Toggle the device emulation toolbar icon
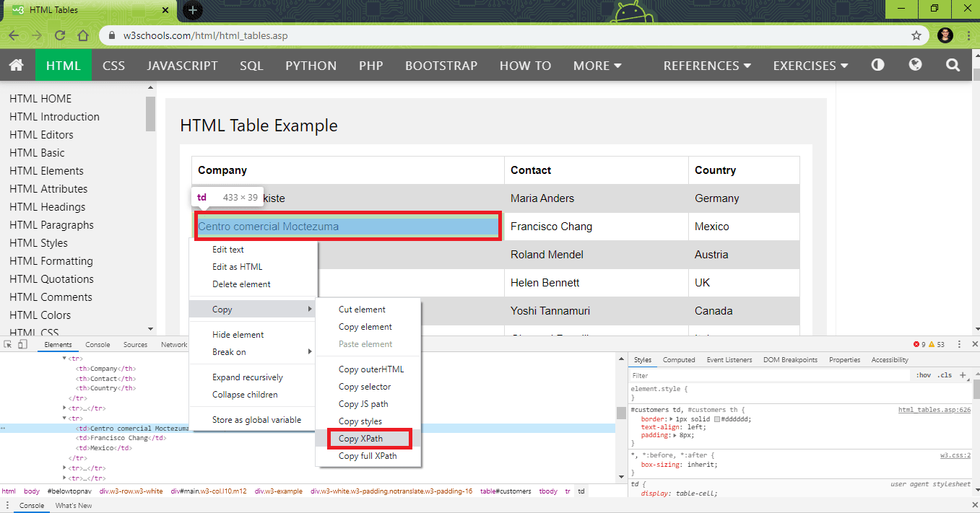The image size is (980, 513). tap(22, 344)
